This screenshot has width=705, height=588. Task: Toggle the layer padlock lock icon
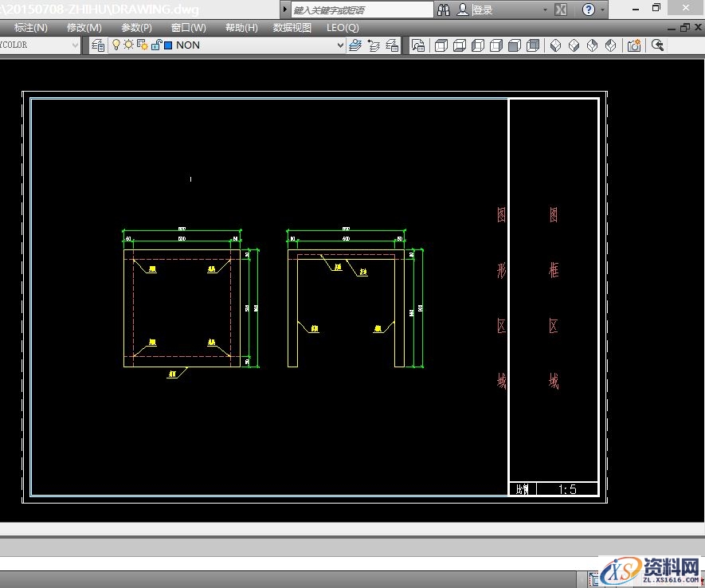pos(155,45)
